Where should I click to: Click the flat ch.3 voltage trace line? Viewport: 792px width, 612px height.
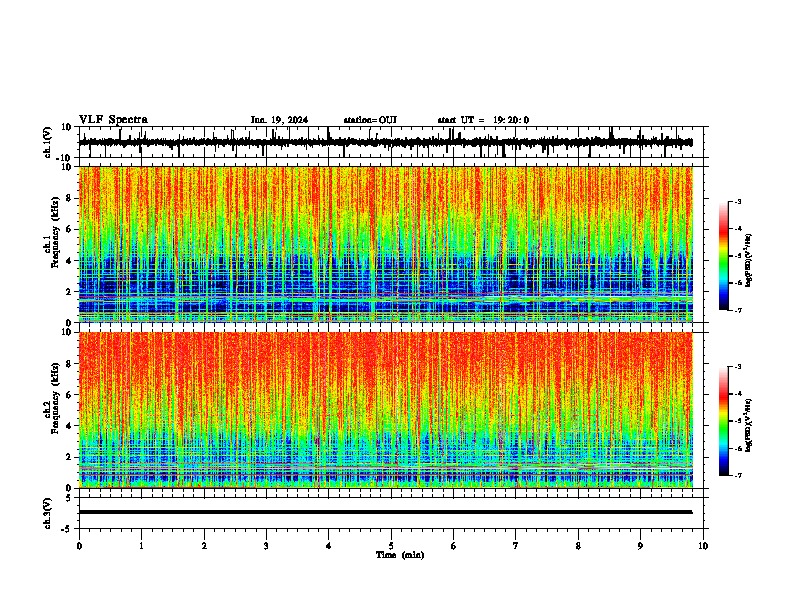(x=386, y=512)
